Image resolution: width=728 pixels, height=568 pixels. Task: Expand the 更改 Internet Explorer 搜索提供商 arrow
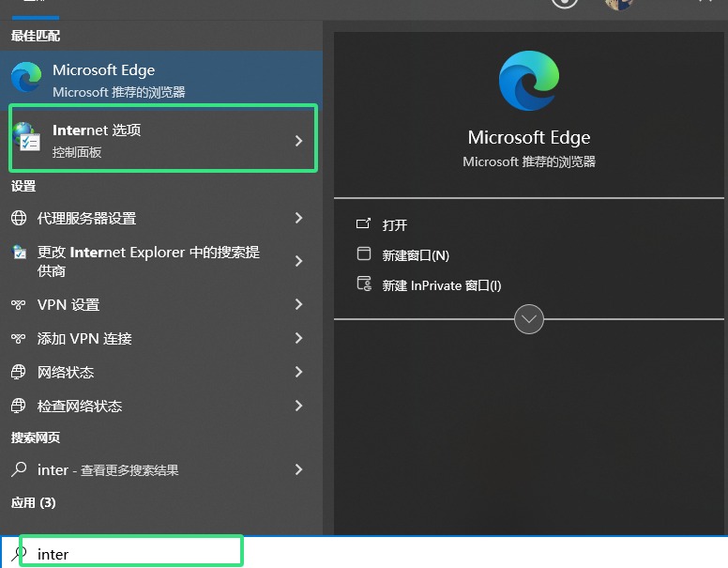pyautogui.click(x=298, y=261)
